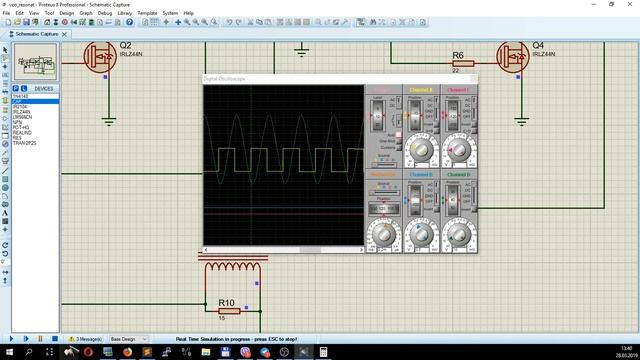Toggle Channel C C+D button
640x360 pixels.
tap(474, 131)
